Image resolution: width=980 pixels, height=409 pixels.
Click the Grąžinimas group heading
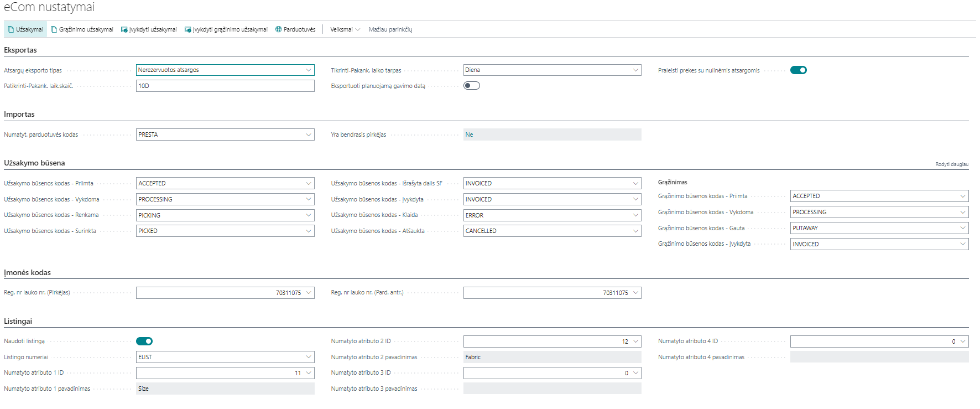(673, 182)
